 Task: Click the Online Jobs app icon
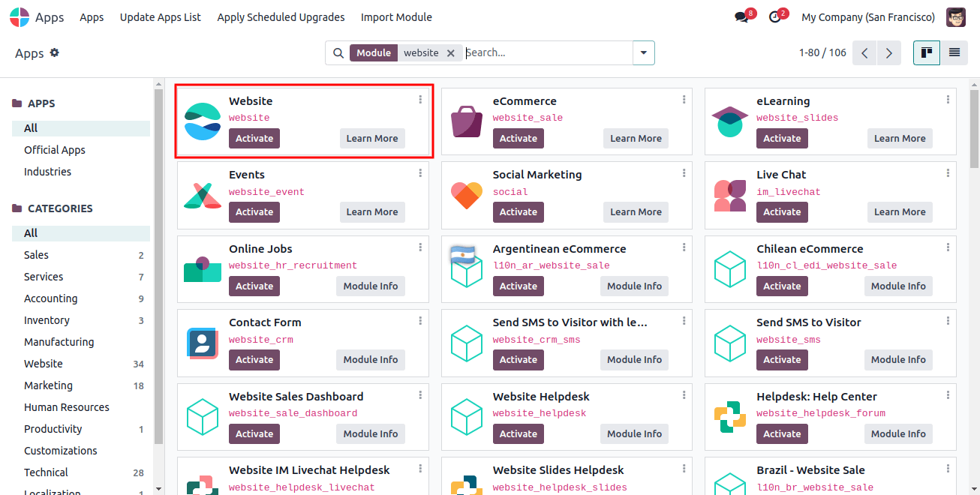pos(203,269)
